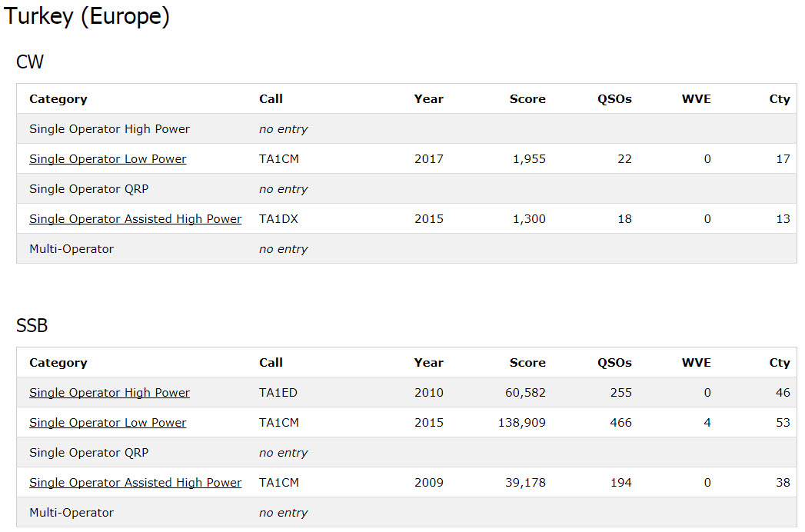Image resolution: width=805 pixels, height=532 pixels.
Task: Click the SSB table Cty column header
Action: pyautogui.click(x=780, y=363)
